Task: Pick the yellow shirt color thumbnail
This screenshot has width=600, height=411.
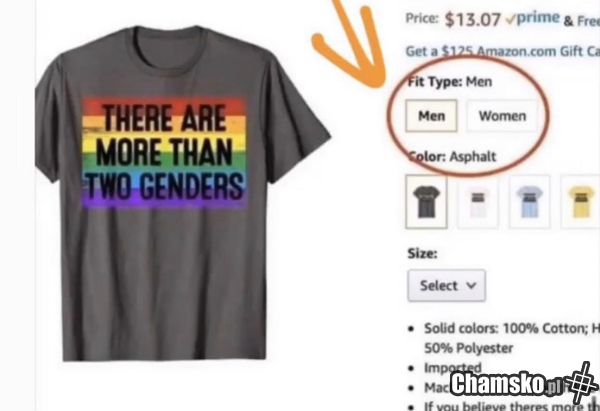Action: (580, 201)
